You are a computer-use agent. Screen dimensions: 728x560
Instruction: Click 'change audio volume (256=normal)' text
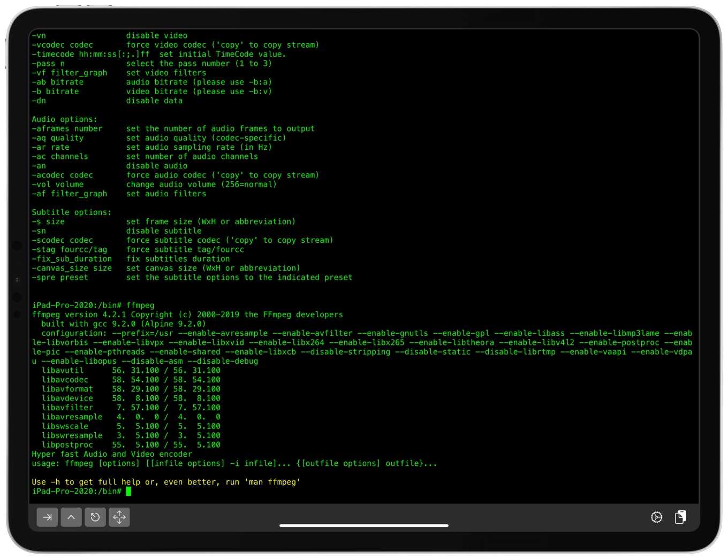[x=202, y=185]
